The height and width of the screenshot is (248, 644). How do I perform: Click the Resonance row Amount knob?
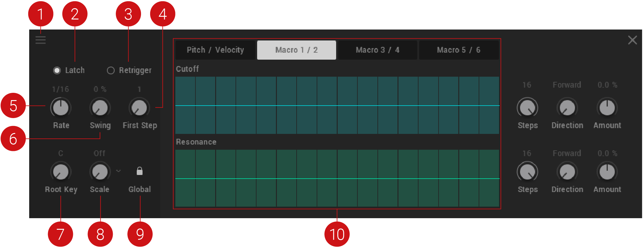[x=607, y=172]
